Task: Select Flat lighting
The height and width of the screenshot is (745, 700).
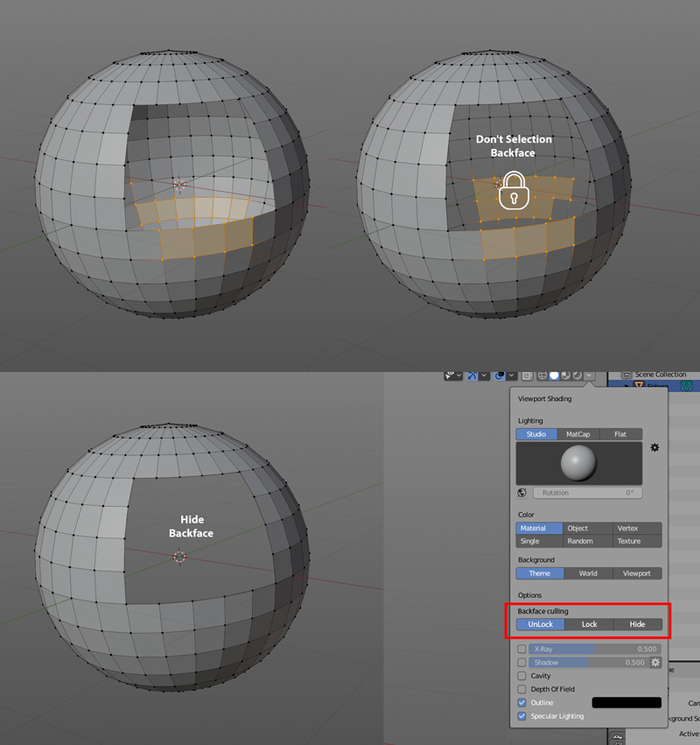Action: click(x=620, y=434)
